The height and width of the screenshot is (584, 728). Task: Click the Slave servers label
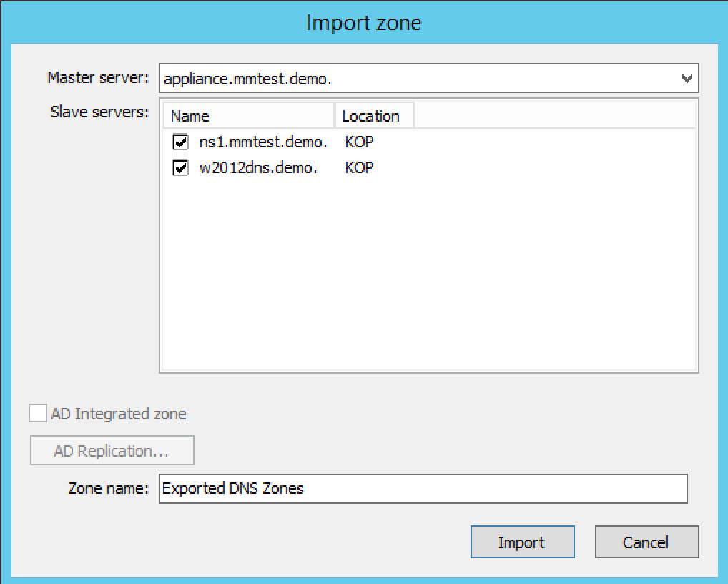click(99, 112)
